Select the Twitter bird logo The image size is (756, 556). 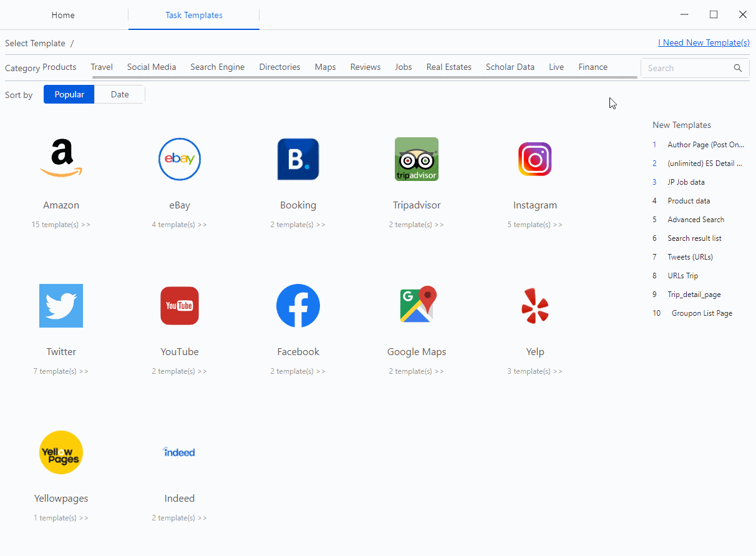pos(61,306)
